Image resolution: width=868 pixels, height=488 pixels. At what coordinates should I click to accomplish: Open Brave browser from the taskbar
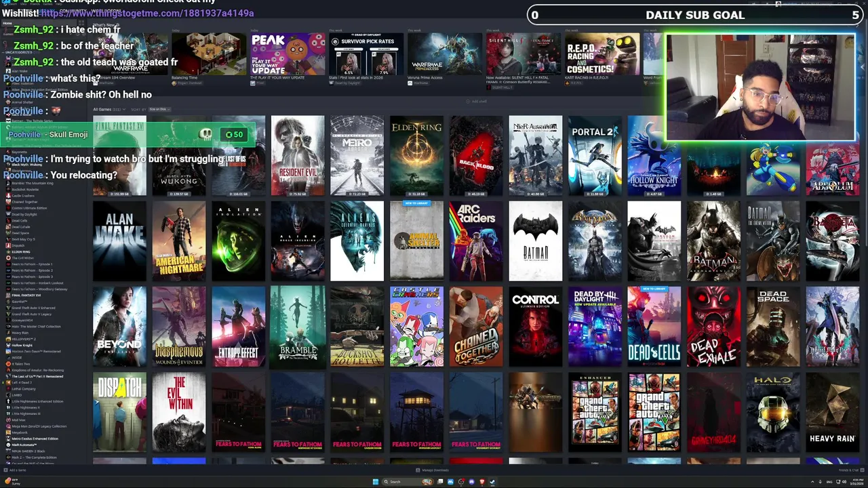point(481,482)
